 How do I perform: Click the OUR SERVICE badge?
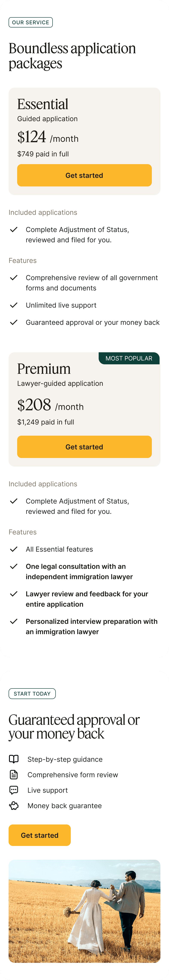pyautogui.click(x=30, y=22)
